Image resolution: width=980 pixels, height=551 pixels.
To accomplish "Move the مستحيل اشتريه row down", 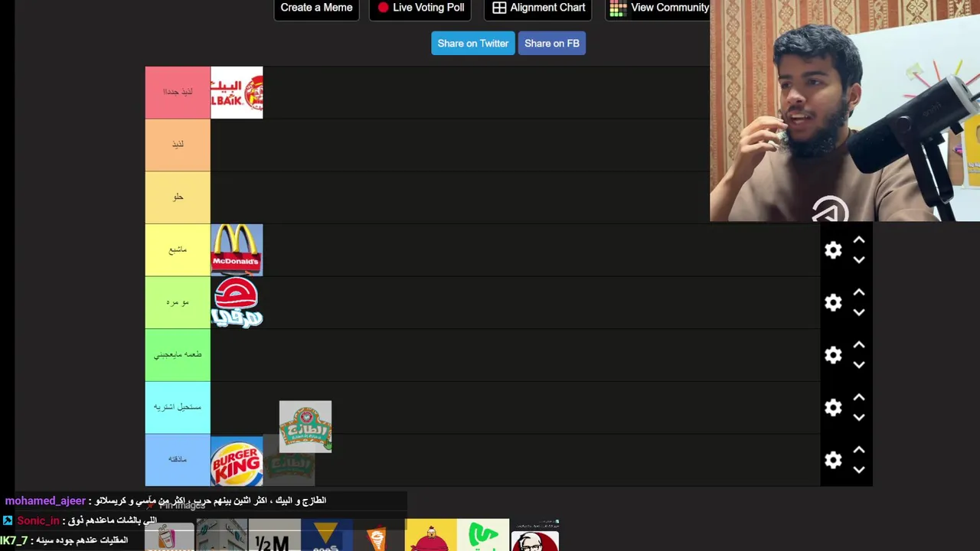I will point(859,417).
